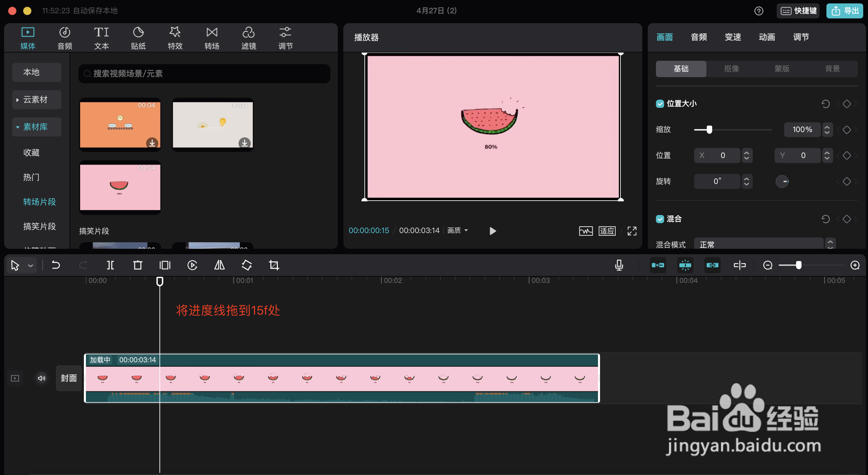
Task: Open the 快捷键 shortcuts button
Action: point(798,11)
